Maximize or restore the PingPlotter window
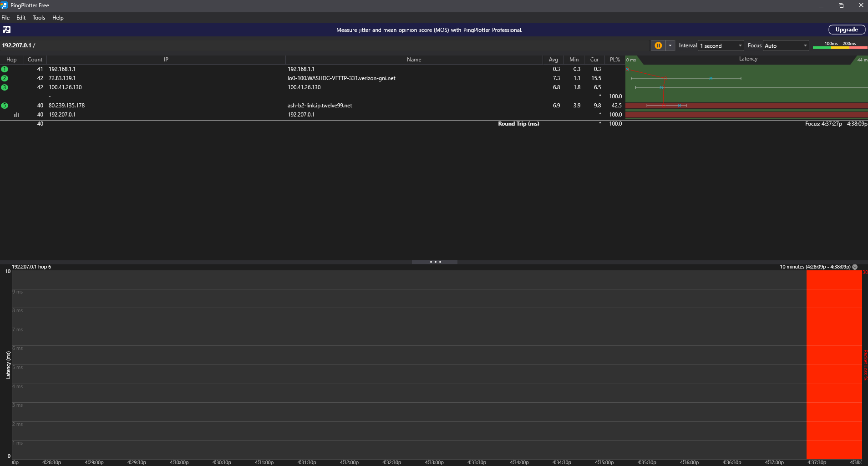Image resolution: width=868 pixels, height=466 pixels. tap(841, 5)
